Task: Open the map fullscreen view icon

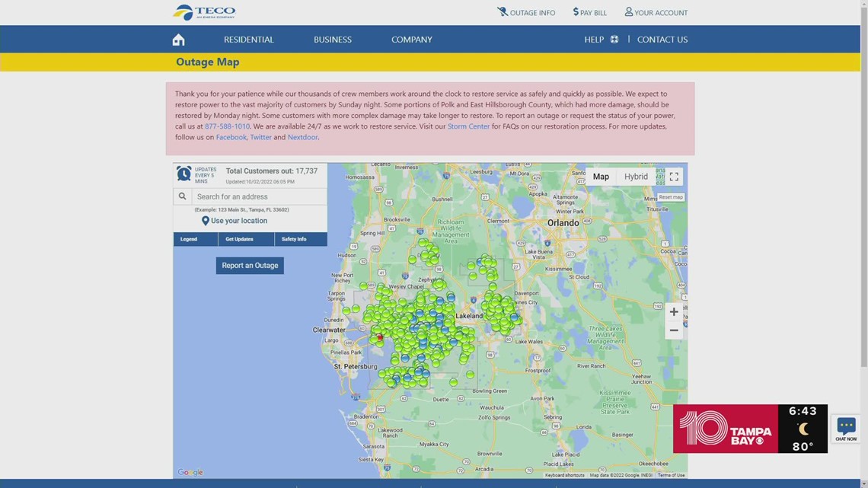Action: [674, 176]
